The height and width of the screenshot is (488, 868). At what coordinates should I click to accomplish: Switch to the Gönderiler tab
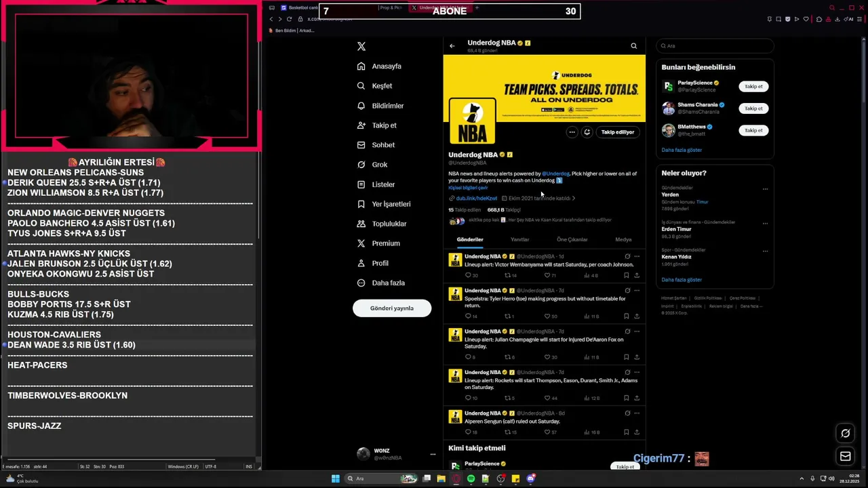click(470, 239)
